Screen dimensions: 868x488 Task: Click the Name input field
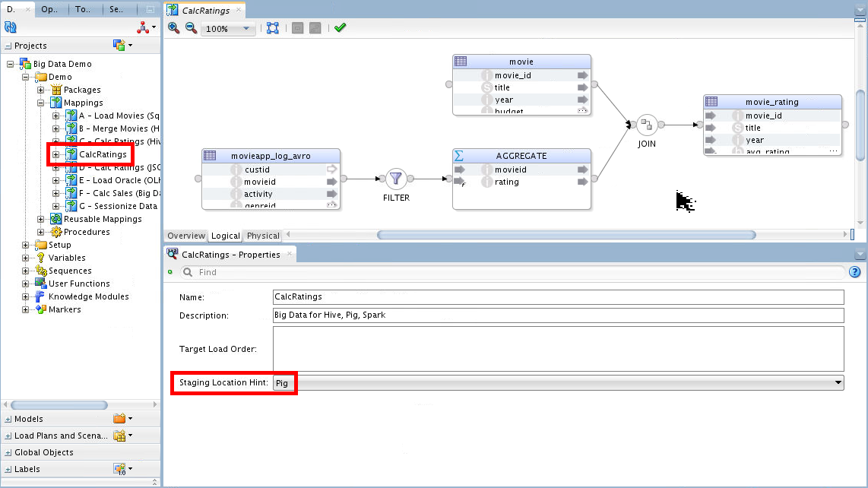(558, 297)
